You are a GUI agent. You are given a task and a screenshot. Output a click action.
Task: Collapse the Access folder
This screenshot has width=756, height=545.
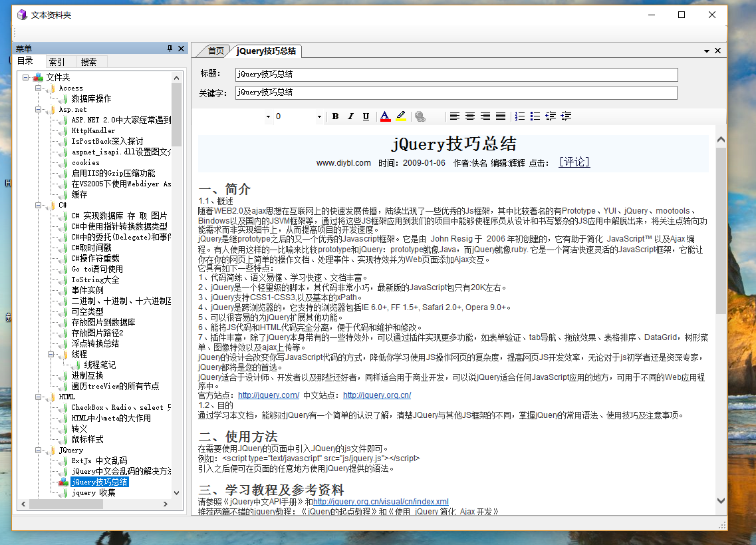coord(38,89)
